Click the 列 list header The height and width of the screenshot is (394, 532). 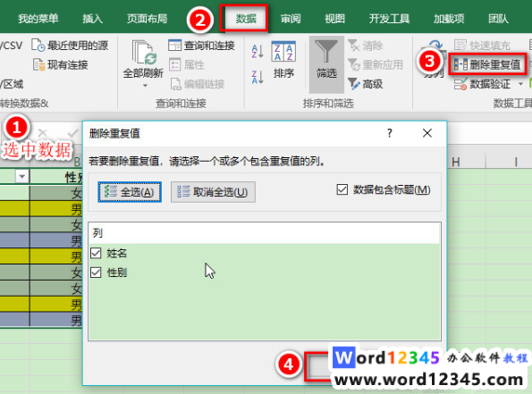point(265,233)
